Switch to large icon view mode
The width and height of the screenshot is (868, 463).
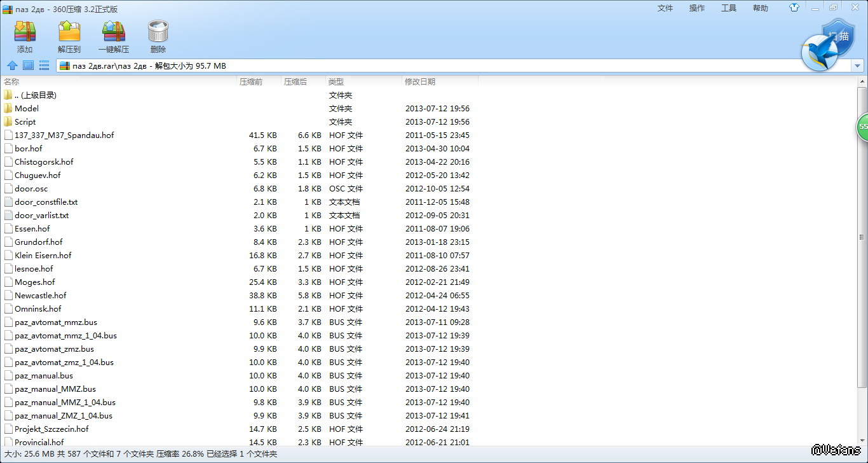click(28, 66)
